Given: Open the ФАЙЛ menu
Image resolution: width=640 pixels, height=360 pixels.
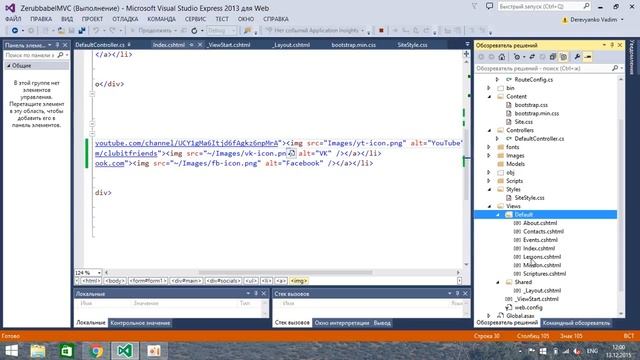Looking at the screenshot, I should tap(13, 19).
